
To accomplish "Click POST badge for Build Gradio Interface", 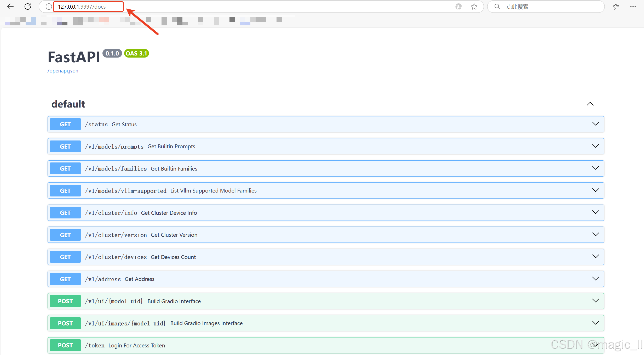I will (x=65, y=301).
